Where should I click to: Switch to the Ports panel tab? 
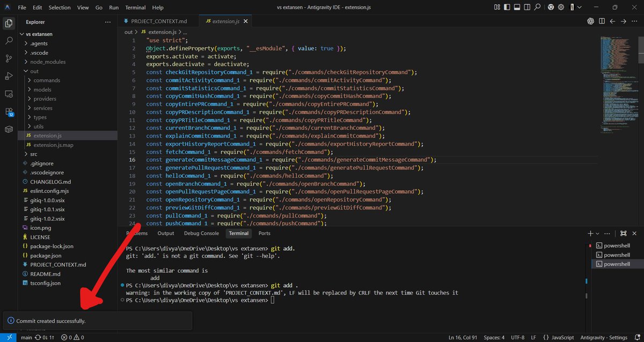264,233
